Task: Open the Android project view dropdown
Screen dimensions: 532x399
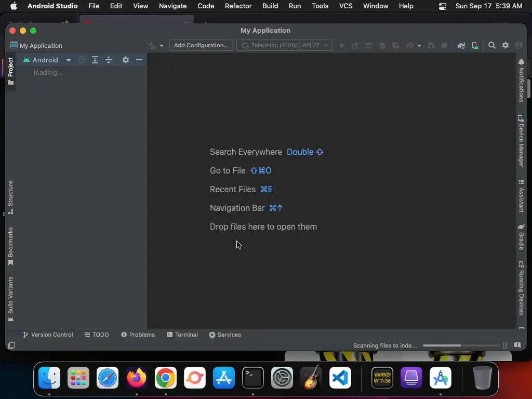Action: [x=47, y=60]
